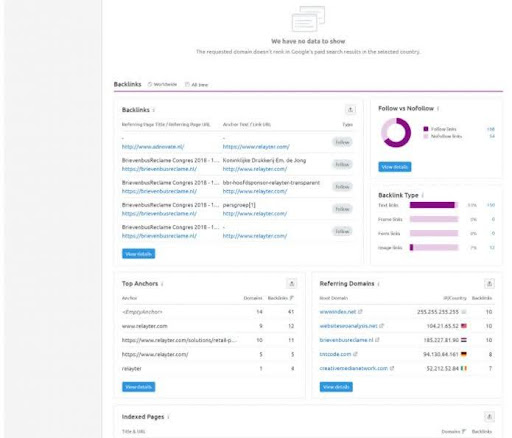Export the Referring Domains widget

pyautogui.click(x=489, y=284)
